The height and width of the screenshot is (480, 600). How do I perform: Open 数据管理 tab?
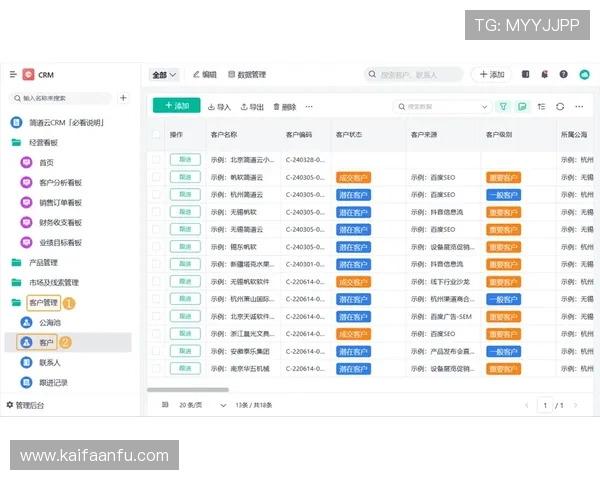247,75
